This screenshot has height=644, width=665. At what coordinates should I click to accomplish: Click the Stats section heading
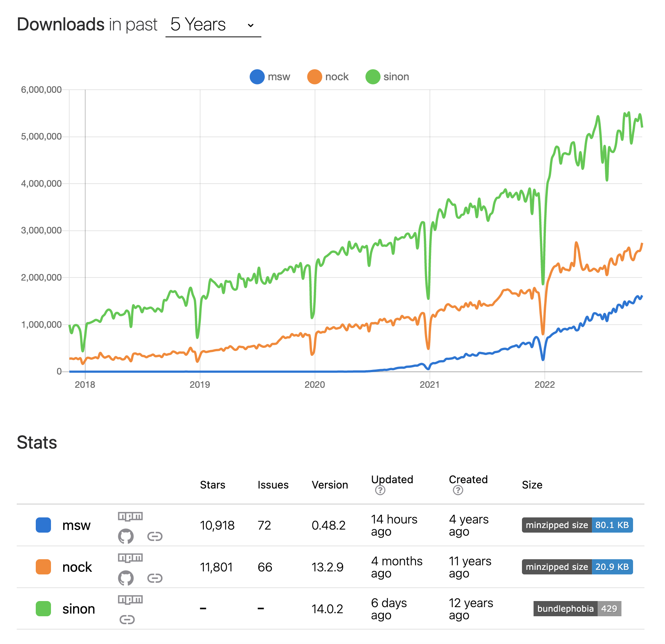click(37, 443)
